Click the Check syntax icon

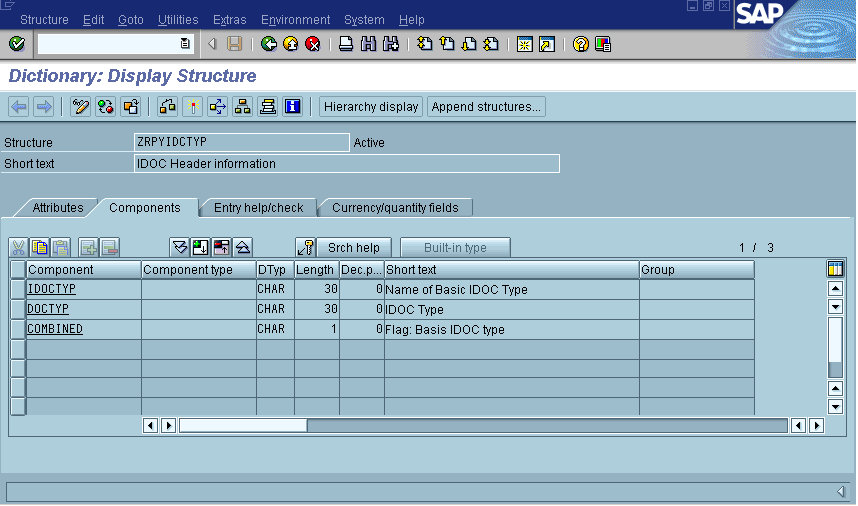pos(167,107)
